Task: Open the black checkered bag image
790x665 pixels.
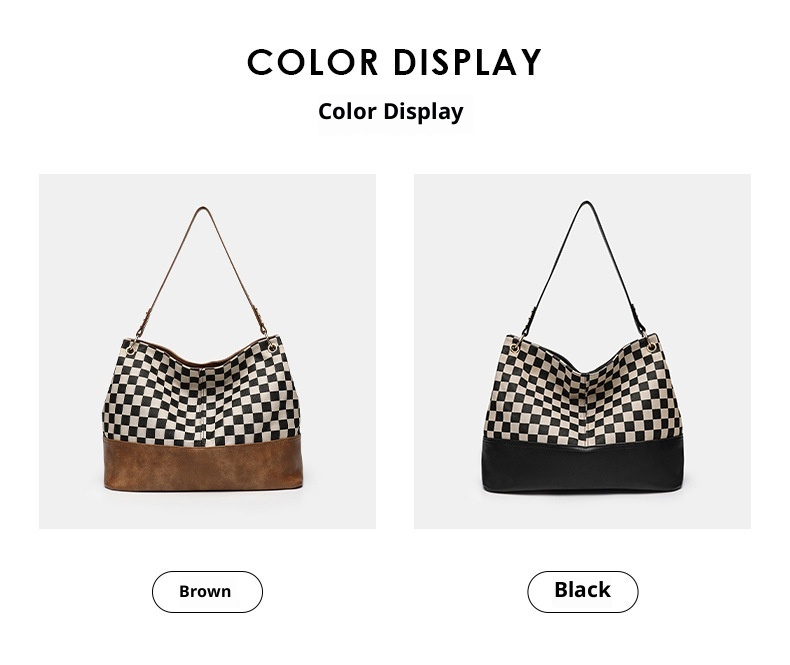Action: tap(582, 351)
